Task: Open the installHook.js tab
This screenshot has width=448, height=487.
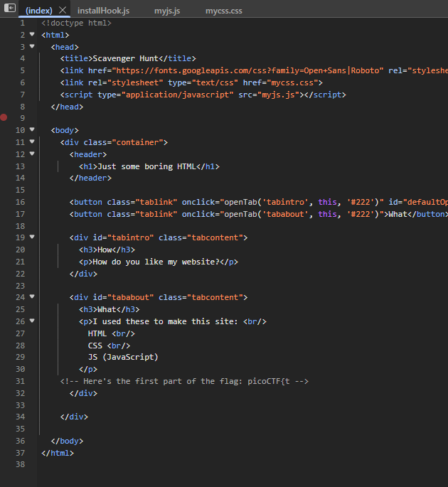Action: (x=103, y=11)
